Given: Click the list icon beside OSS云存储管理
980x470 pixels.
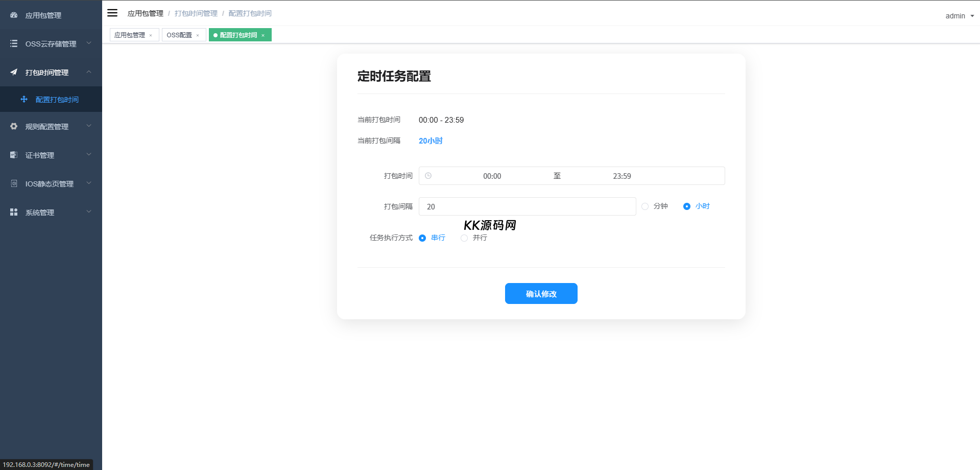Looking at the screenshot, I should pos(14,44).
